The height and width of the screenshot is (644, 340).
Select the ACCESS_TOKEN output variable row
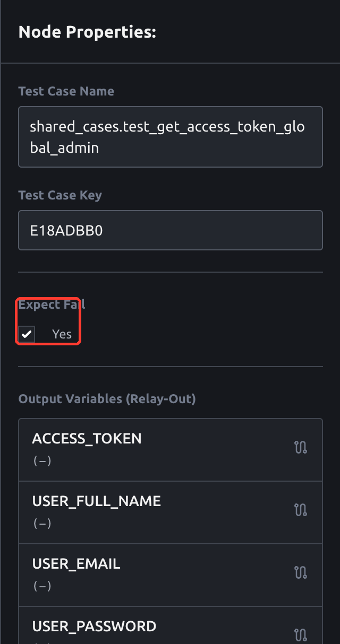click(x=171, y=450)
